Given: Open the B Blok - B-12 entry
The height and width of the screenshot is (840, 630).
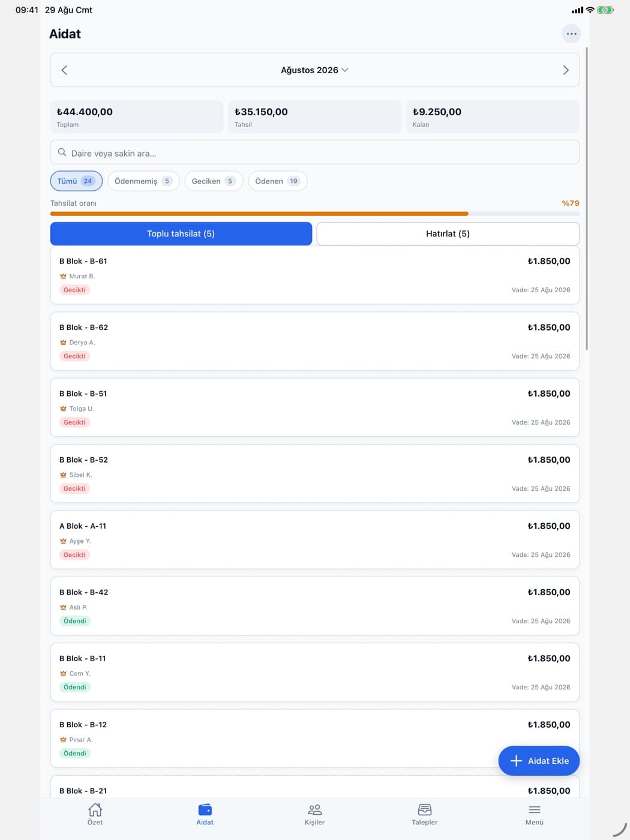Looking at the screenshot, I should pos(314,739).
